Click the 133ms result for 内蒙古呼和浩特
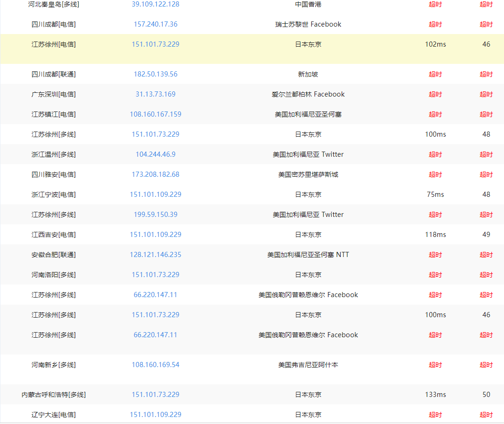The image size is (504, 424). click(x=435, y=394)
